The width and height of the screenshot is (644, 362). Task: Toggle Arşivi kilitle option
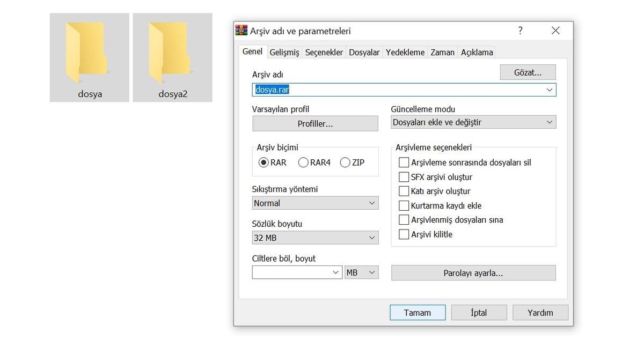404,234
